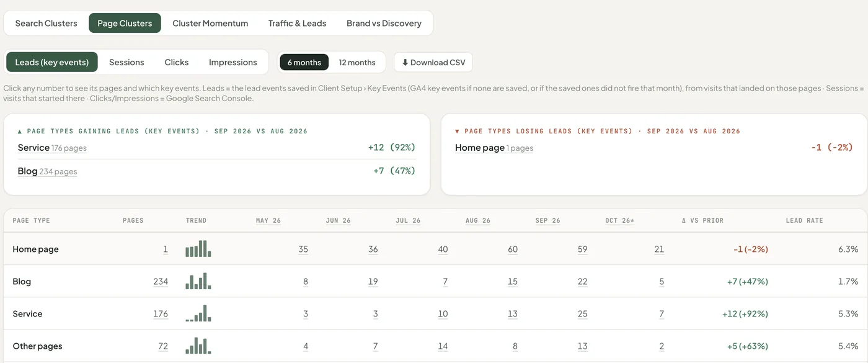Switch metric to Clicks

pyautogui.click(x=177, y=62)
